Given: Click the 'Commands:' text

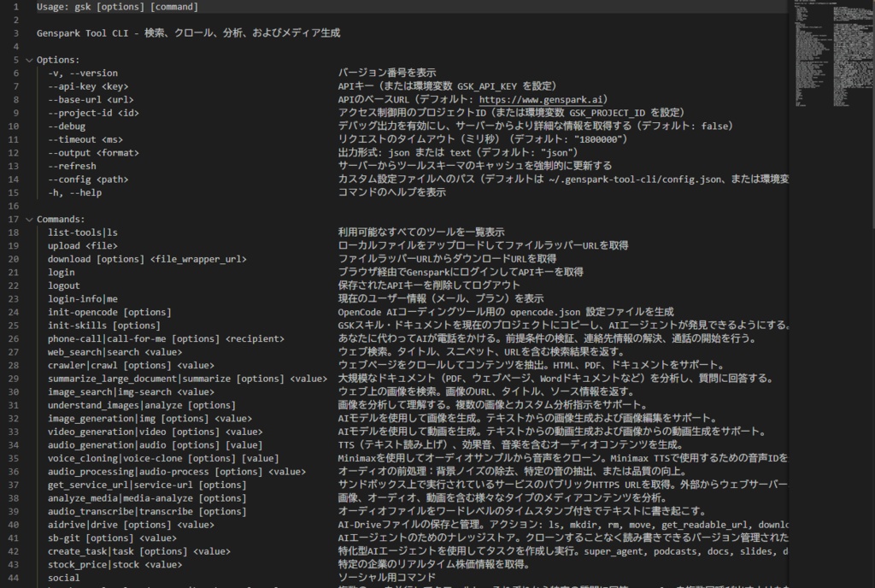Looking at the screenshot, I should [x=61, y=220].
